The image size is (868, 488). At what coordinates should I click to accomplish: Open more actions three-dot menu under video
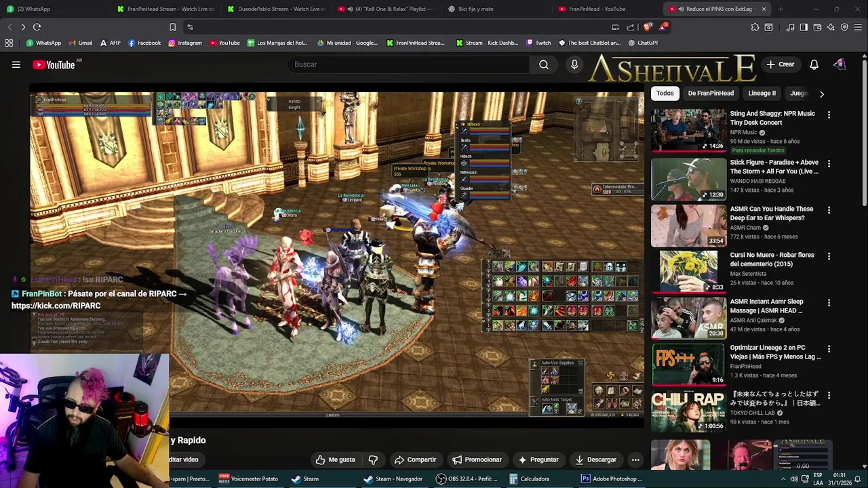click(x=635, y=460)
